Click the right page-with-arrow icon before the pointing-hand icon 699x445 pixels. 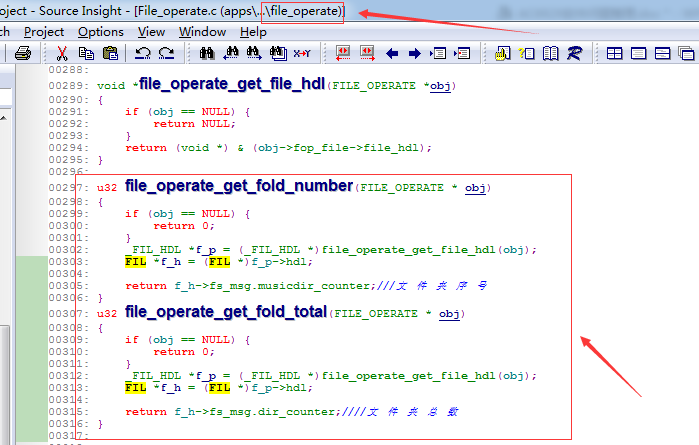coord(462,54)
